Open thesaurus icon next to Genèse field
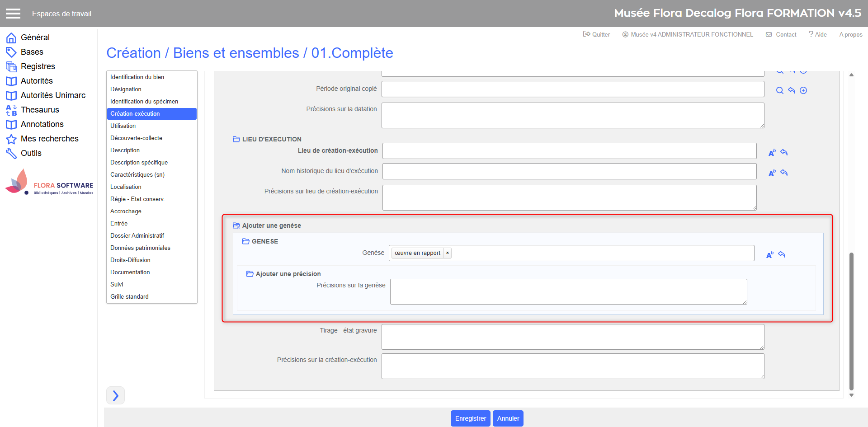868x427 pixels. pyautogui.click(x=769, y=255)
